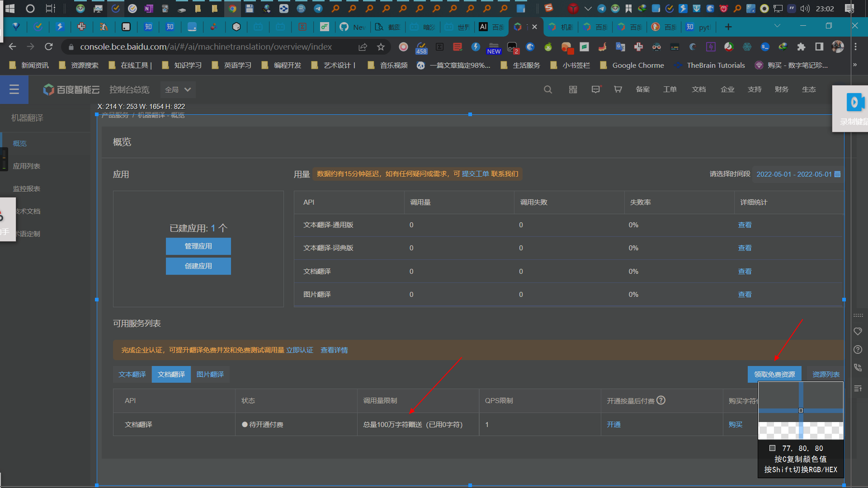Reload the page with browser refresh button
Screen dimensions: 868x488
(49, 47)
